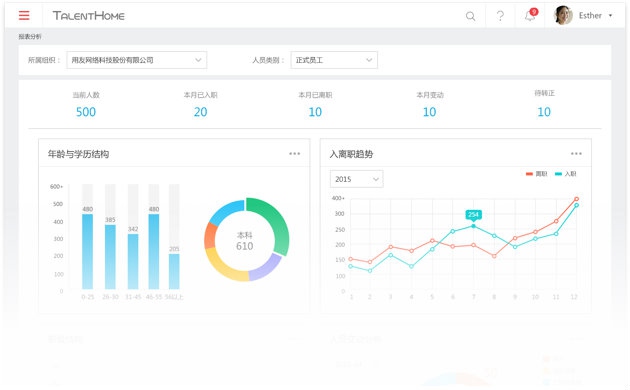The width and height of the screenshot is (630, 390).
Task: Click the purple donut chart segment
Action: click(x=267, y=269)
